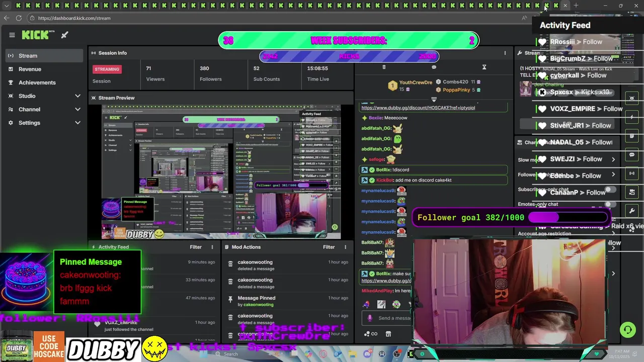
Task: Open the store icon below chat input
Action: (x=388, y=334)
